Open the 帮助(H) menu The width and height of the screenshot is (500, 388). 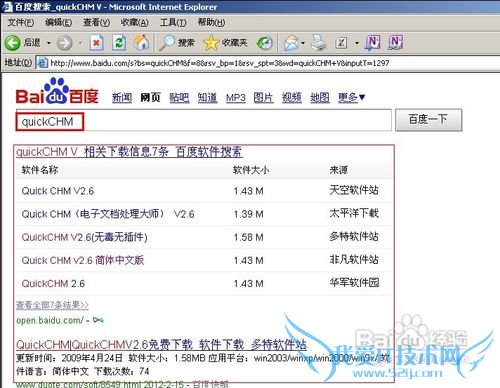(x=211, y=22)
